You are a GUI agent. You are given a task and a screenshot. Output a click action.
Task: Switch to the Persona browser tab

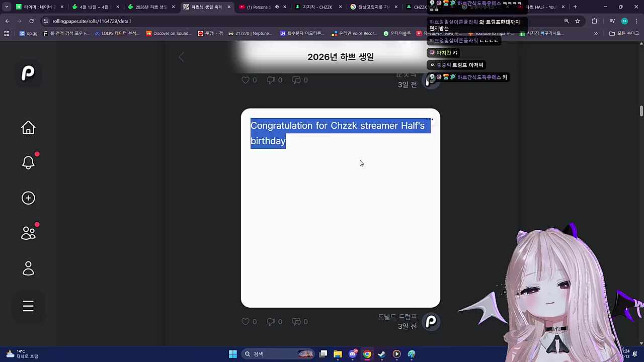[258, 7]
